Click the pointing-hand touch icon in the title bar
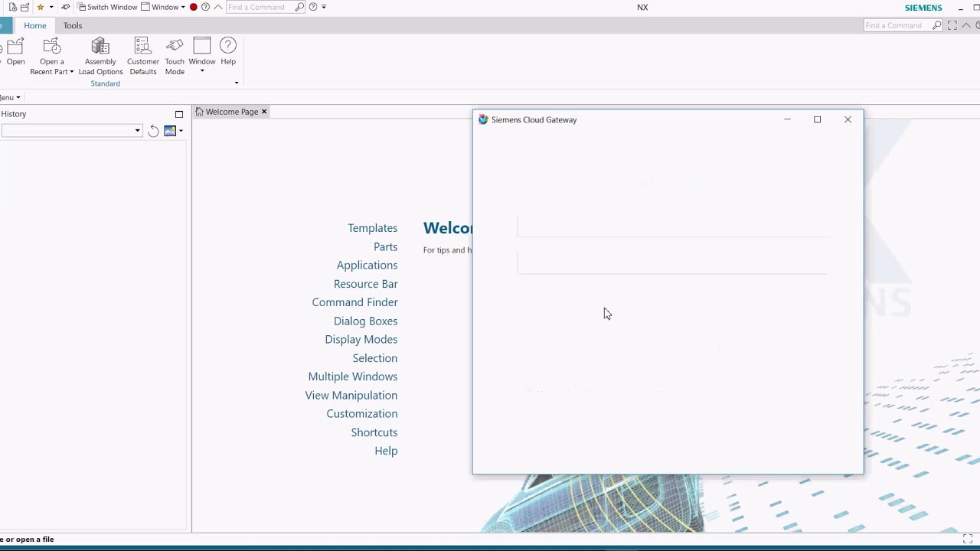Viewport: 980px width, 551px height. 66,7
